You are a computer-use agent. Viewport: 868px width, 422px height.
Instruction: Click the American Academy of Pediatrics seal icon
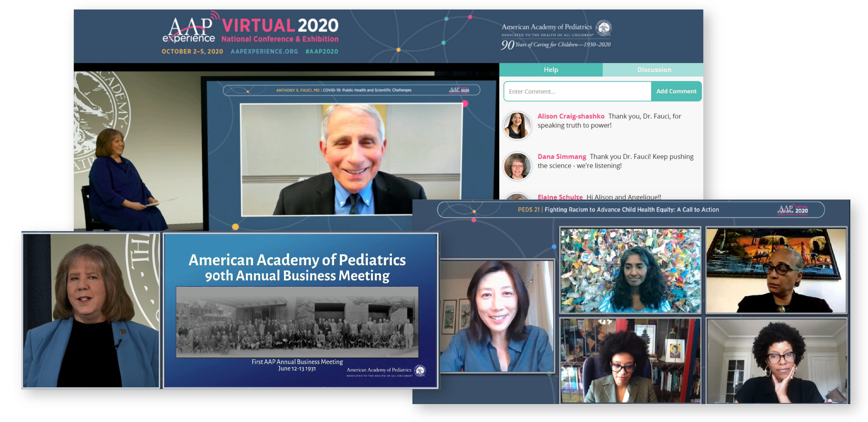coord(603,28)
